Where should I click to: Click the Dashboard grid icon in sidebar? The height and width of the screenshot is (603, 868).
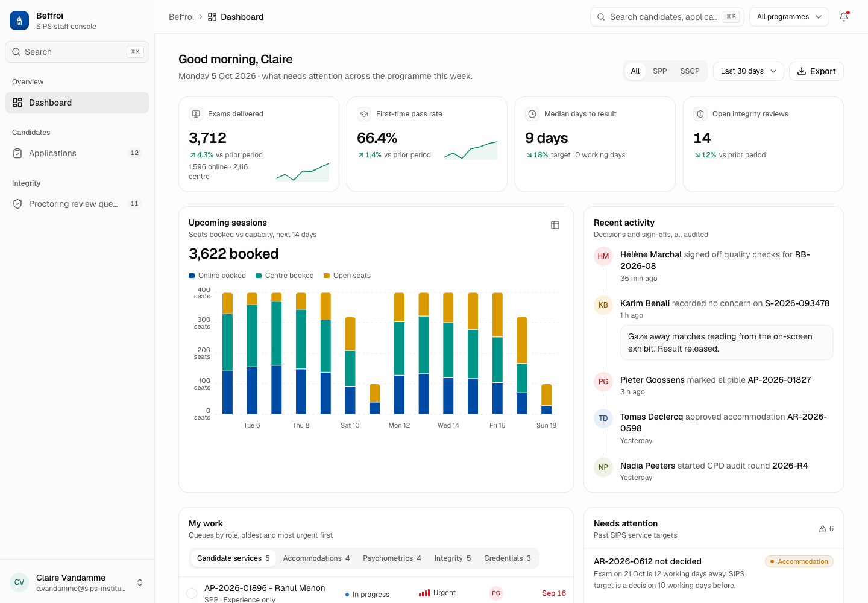(x=17, y=103)
